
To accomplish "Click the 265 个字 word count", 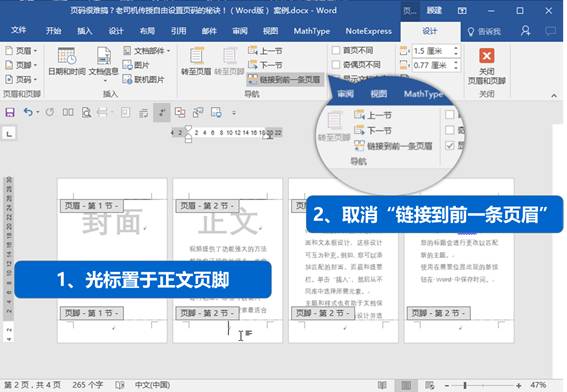I will pos(88,385).
